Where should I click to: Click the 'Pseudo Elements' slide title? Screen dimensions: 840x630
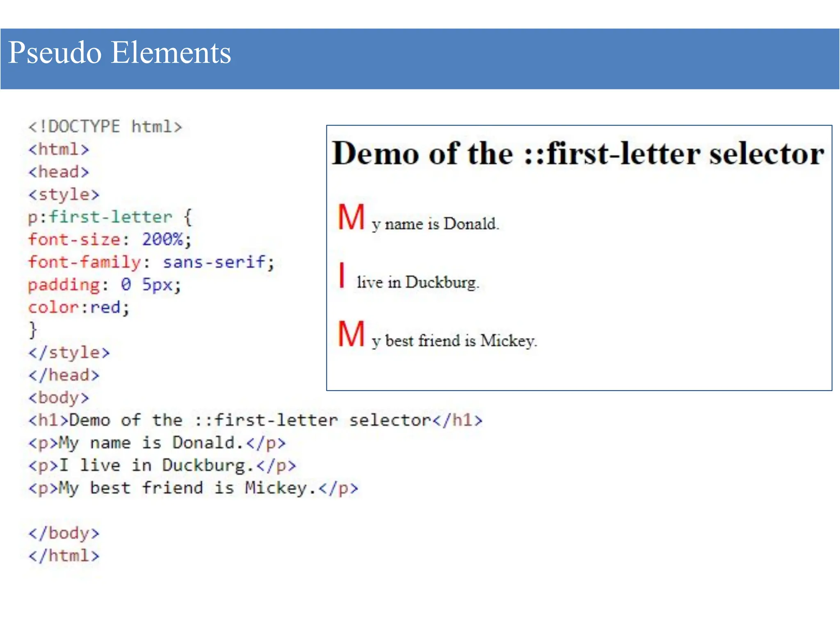click(x=119, y=52)
